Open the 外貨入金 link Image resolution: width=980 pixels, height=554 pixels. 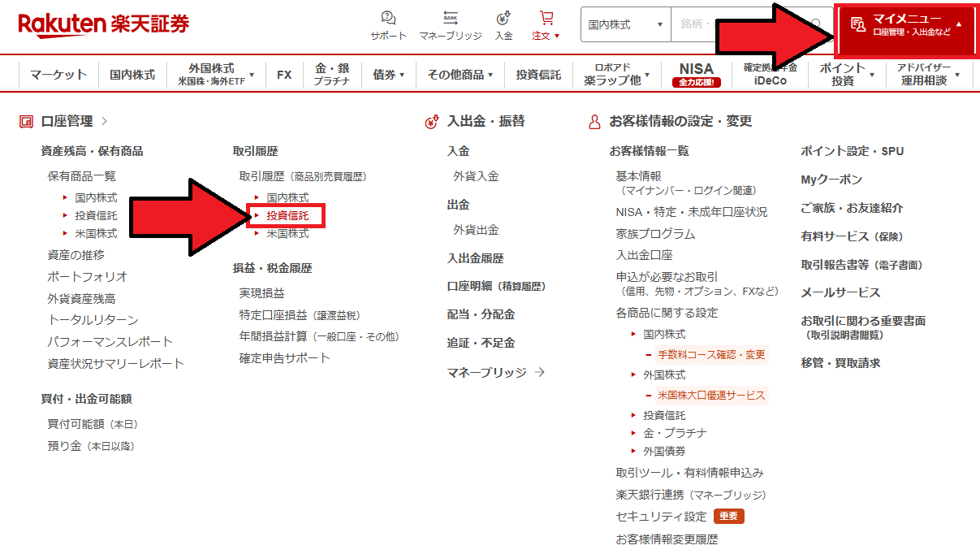click(x=476, y=176)
